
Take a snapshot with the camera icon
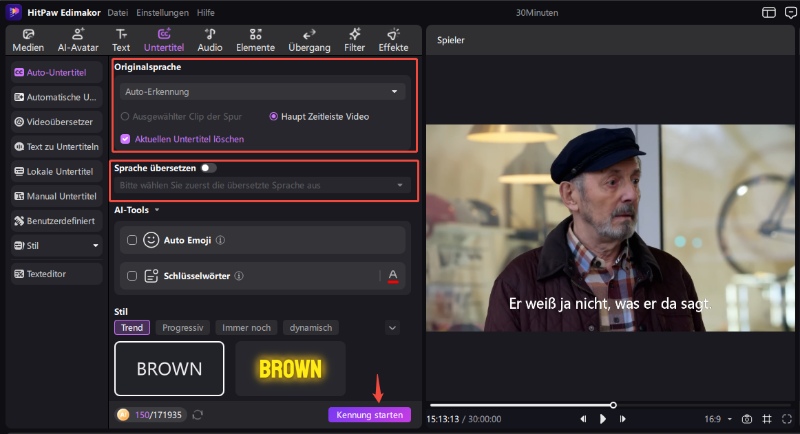point(746,418)
